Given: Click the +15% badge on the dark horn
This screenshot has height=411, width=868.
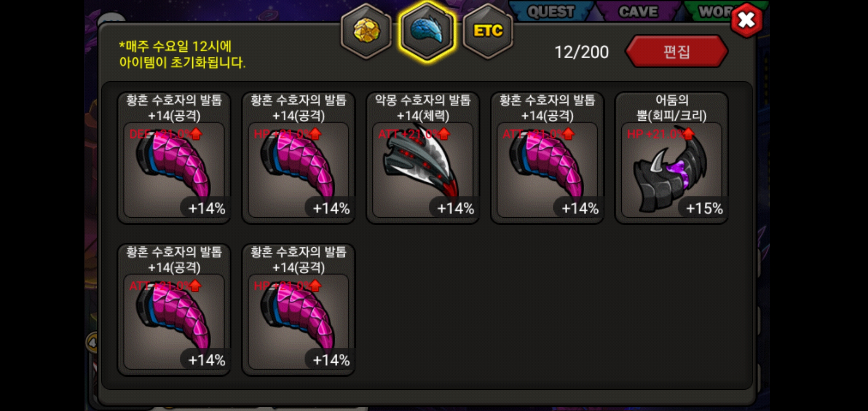Looking at the screenshot, I should click(704, 208).
